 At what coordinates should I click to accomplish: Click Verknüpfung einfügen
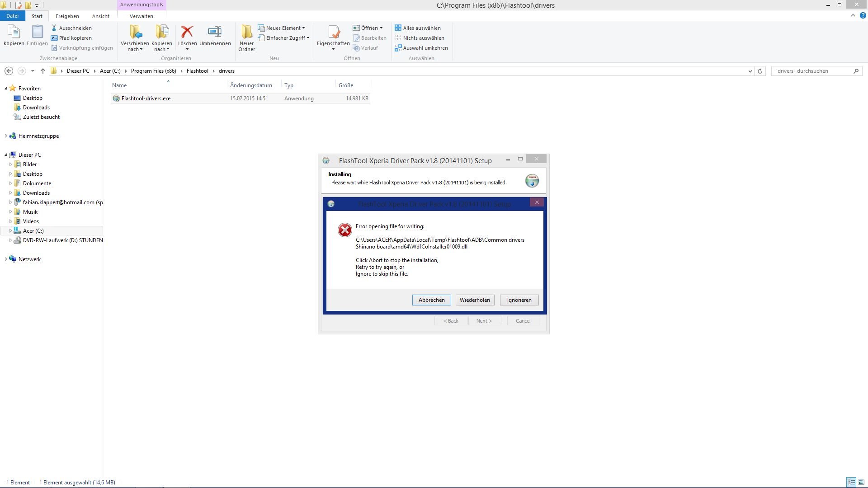[x=82, y=48]
